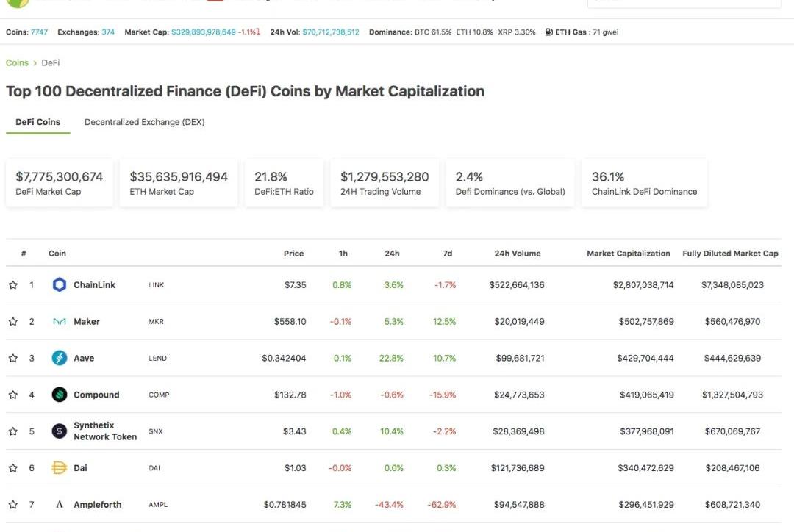
Task: Sort table by Market Capitalization column
Action: point(628,254)
